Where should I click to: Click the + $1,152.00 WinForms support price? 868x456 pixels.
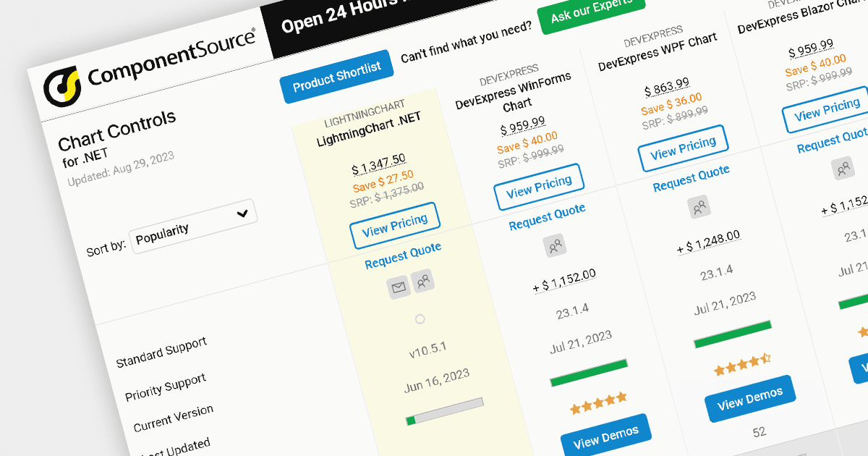click(564, 281)
